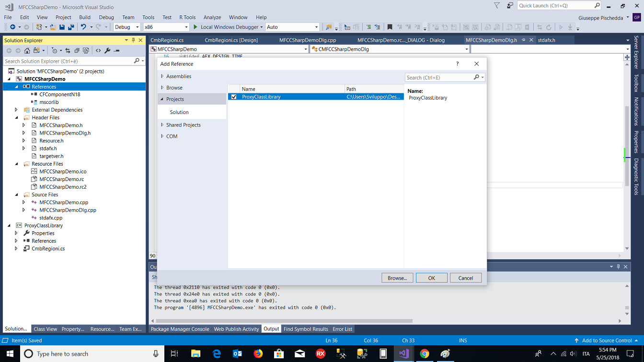Cancel the Add Reference dialog
The width and height of the screenshot is (644, 362).
coord(466,278)
